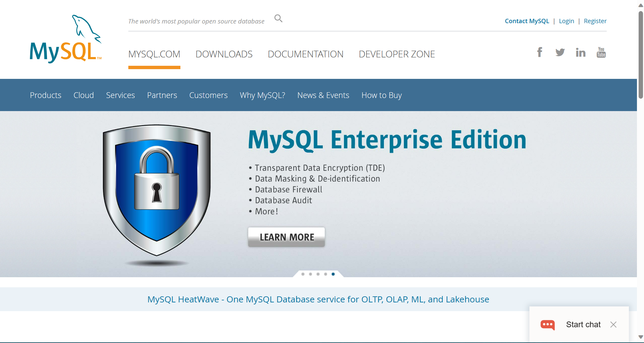Click the Login link

pos(566,21)
